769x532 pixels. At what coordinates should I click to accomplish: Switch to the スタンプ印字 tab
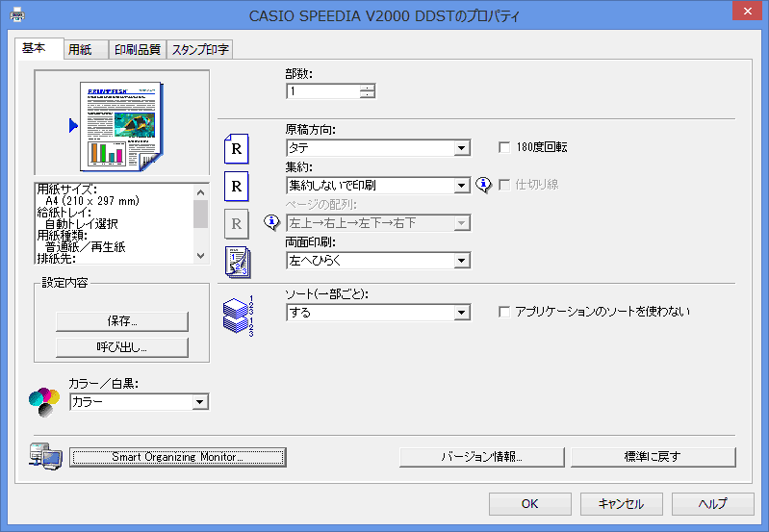pos(200,49)
